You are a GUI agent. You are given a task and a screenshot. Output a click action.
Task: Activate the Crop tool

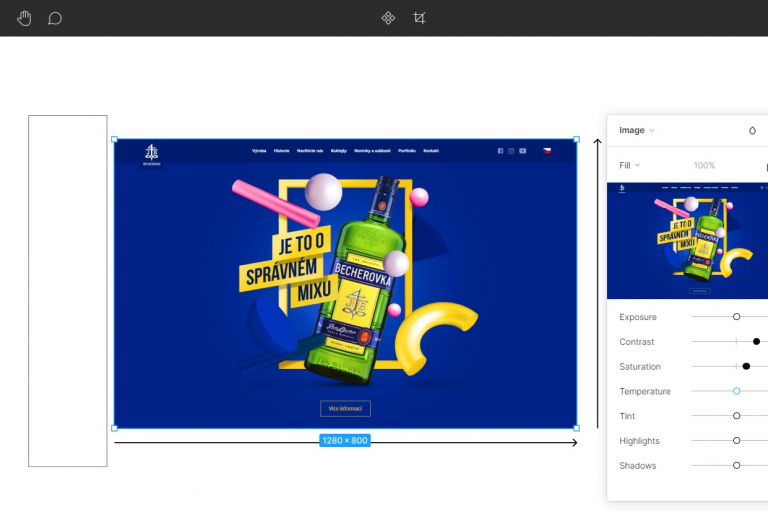(419, 18)
